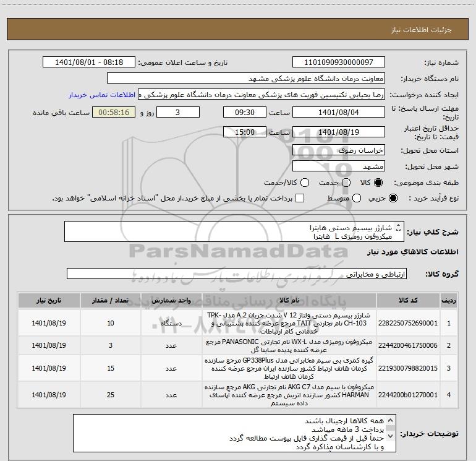Click the need date in row 4
Image resolution: width=476 pixels, height=461 pixels.
point(49,395)
